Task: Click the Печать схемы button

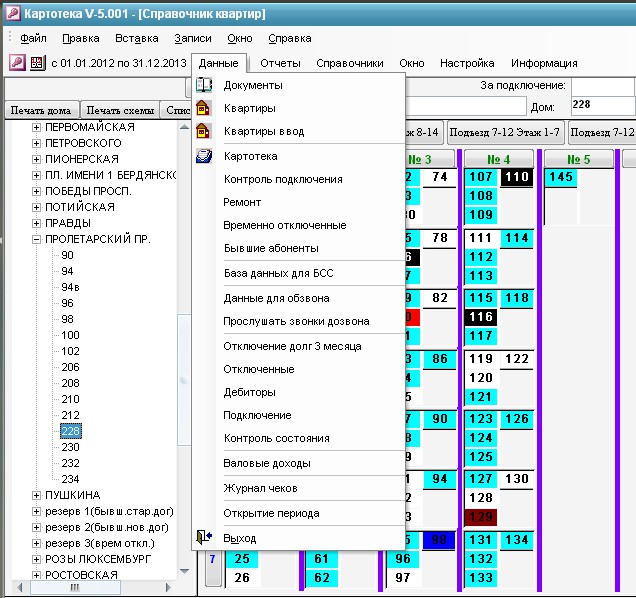Action: (x=120, y=110)
